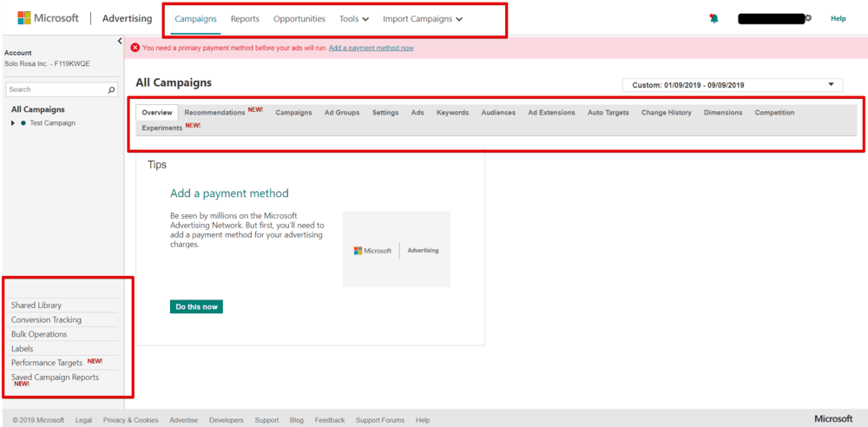Open Labels in the sidebar
Image resolution: width=868 pixels, height=427 pixels.
coord(23,348)
